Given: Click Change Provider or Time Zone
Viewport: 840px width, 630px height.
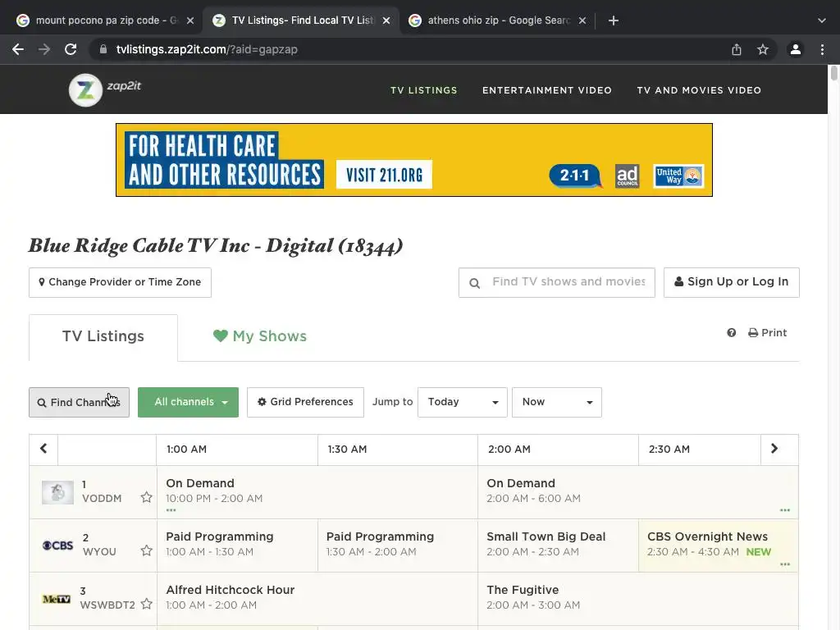Looking at the screenshot, I should coord(120,282).
